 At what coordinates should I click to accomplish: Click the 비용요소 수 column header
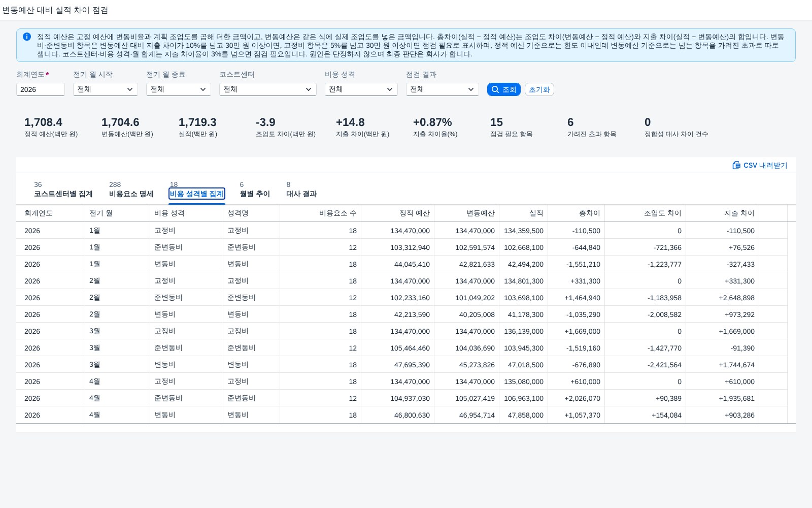tap(321, 213)
